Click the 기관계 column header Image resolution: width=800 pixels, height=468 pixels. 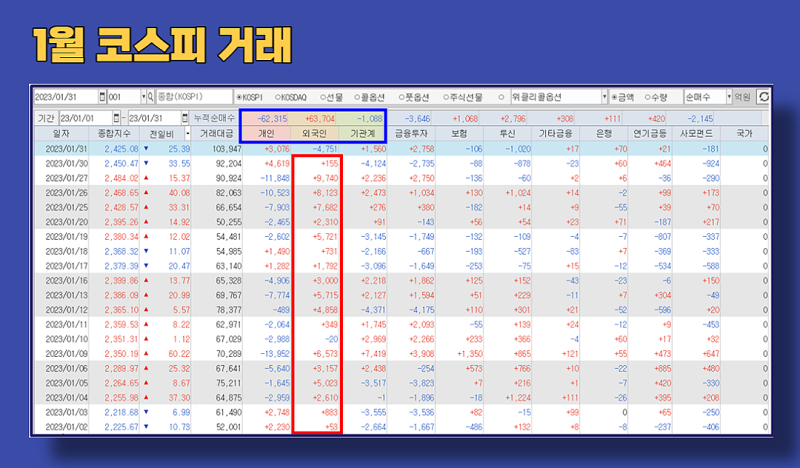[362, 134]
